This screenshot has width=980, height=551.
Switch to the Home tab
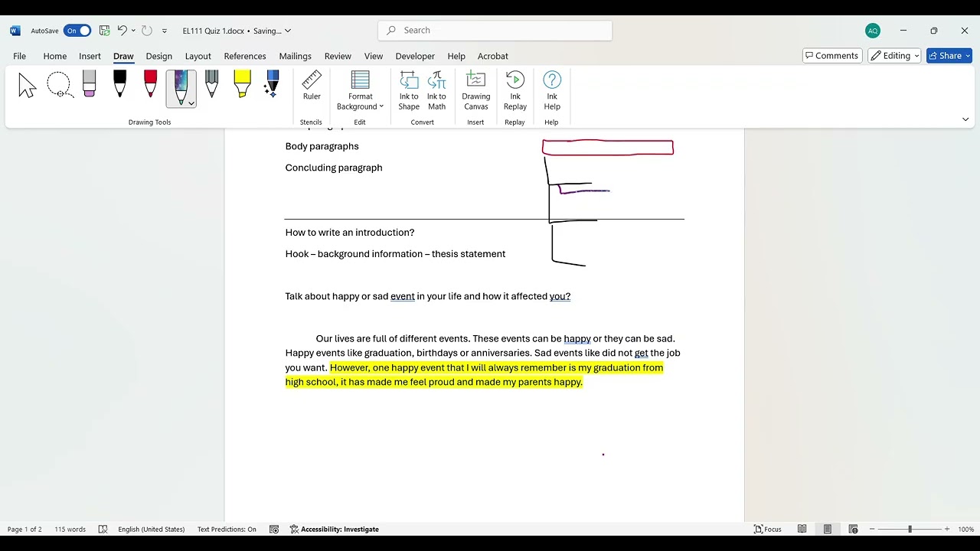[x=54, y=56]
